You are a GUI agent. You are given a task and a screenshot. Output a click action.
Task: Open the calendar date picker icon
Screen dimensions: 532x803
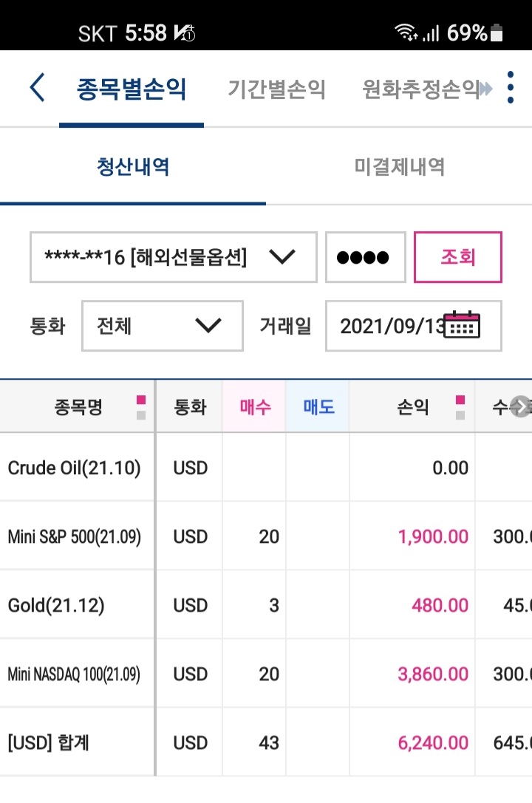[x=461, y=325]
